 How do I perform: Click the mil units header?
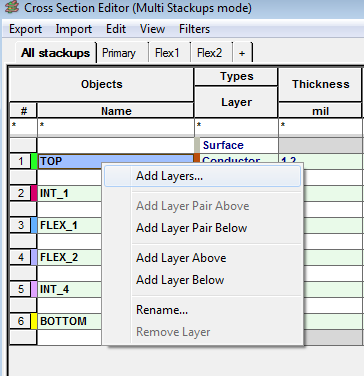pyautogui.click(x=320, y=111)
